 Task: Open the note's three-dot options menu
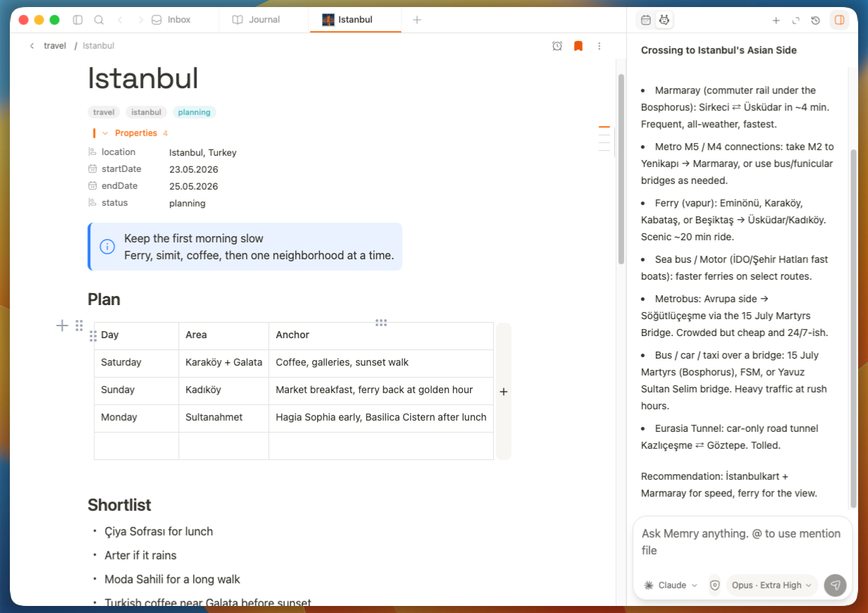click(x=600, y=46)
